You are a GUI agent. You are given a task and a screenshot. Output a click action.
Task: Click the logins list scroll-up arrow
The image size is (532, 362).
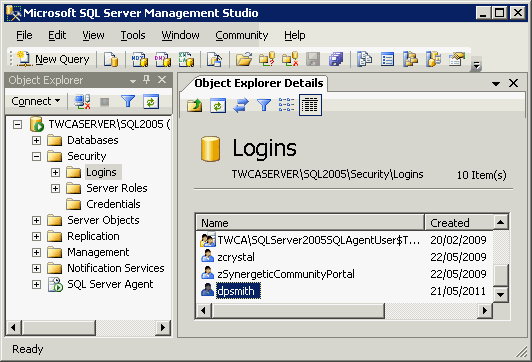pyautogui.click(x=500, y=223)
